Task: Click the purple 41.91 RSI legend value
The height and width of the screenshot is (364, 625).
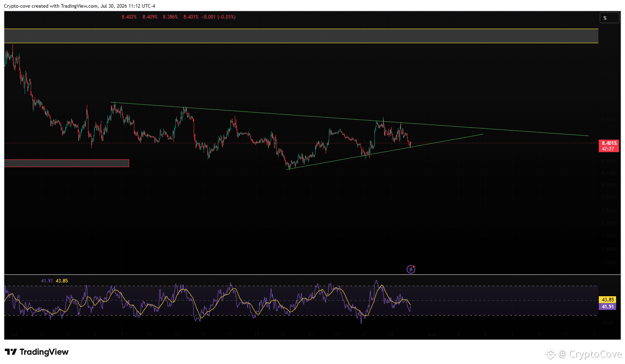Action: click(47, 281)
